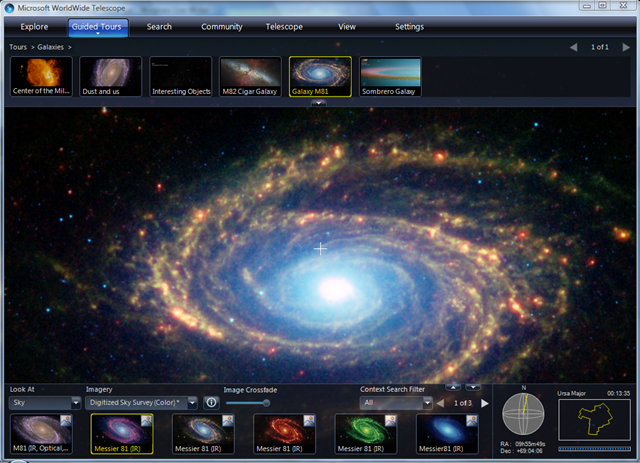The image size is (640, 463).
Task: Open the Community tab
Action: tap(222, 27)
